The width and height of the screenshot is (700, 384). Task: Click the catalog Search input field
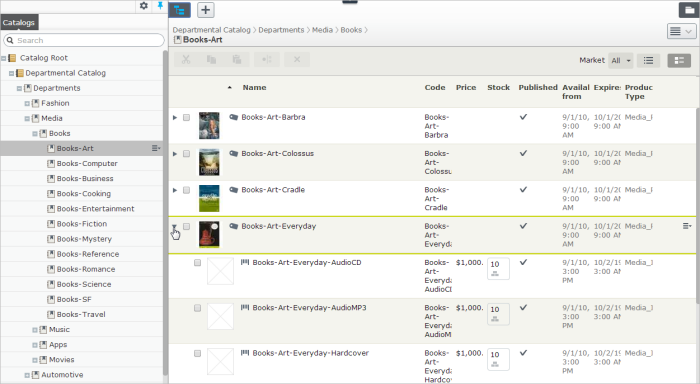(x=84, y=40)
